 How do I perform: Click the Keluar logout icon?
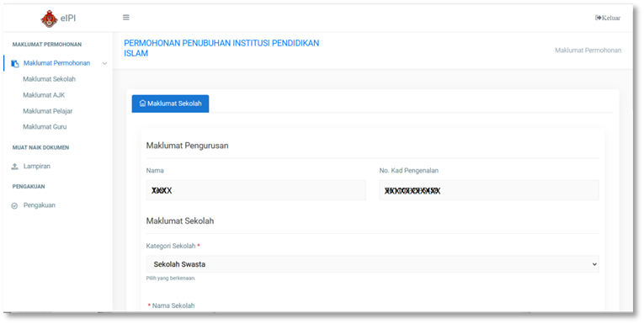tap(599, 18)
